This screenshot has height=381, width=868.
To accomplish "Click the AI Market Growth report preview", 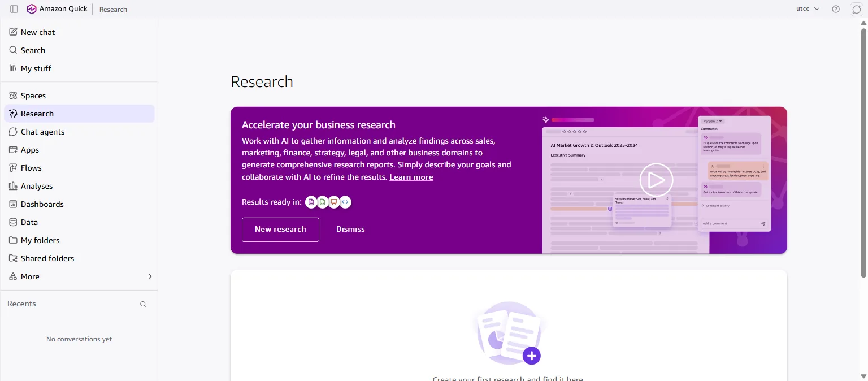I will (x=626, y=190).
